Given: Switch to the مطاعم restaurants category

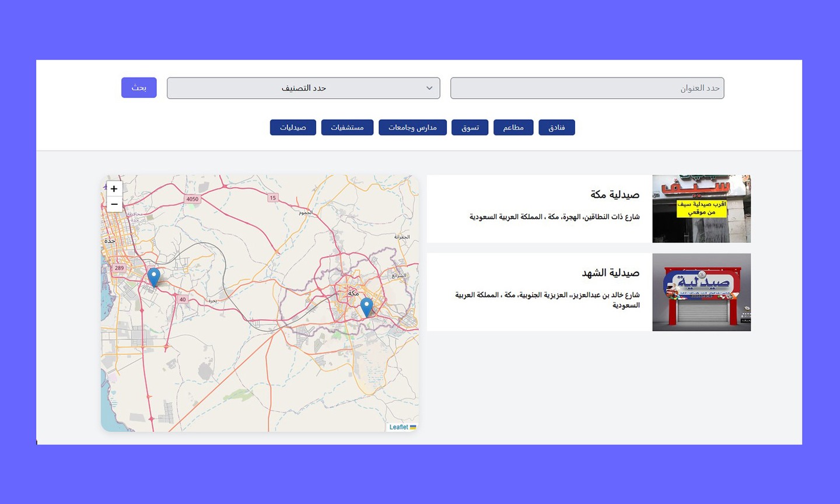Looking at the screenshot, I should pyautogui.click(x=513, y=127).
